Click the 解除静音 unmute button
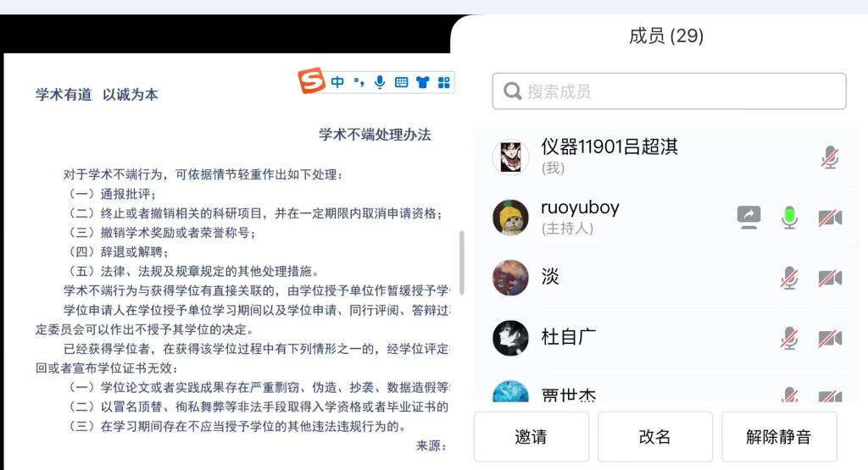The height and width of the screenshot is (470, 868). (779, 436)
